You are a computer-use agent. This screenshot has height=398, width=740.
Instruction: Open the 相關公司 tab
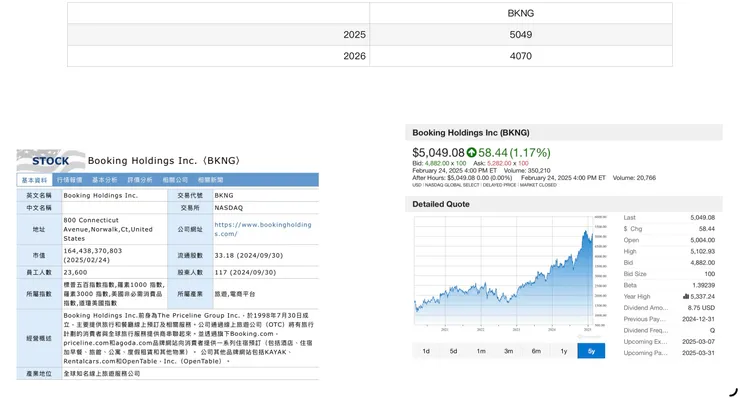[175, 180]
